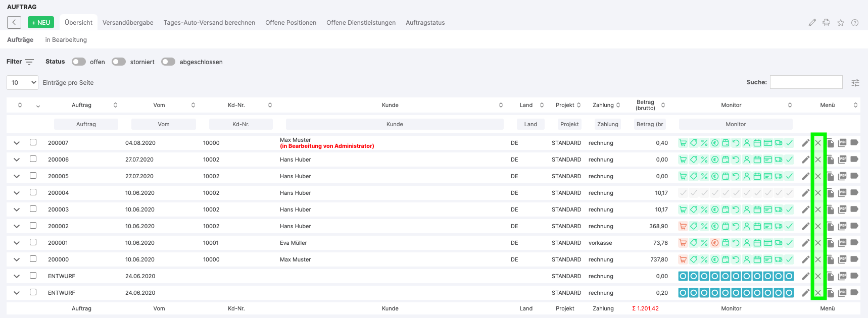Screen dimensions: 868x318
Task: Open the Offene Positionen tab
Action: 291,23
